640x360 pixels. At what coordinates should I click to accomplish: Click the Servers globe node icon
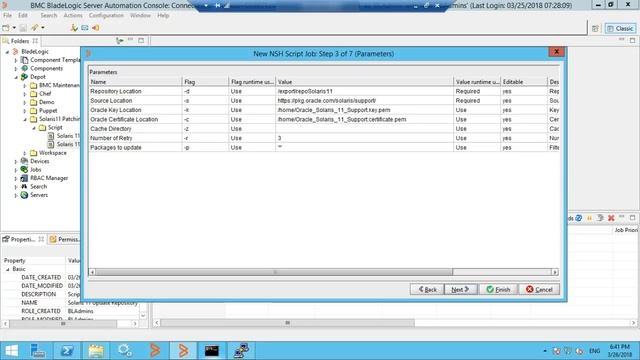click(24, 195)
